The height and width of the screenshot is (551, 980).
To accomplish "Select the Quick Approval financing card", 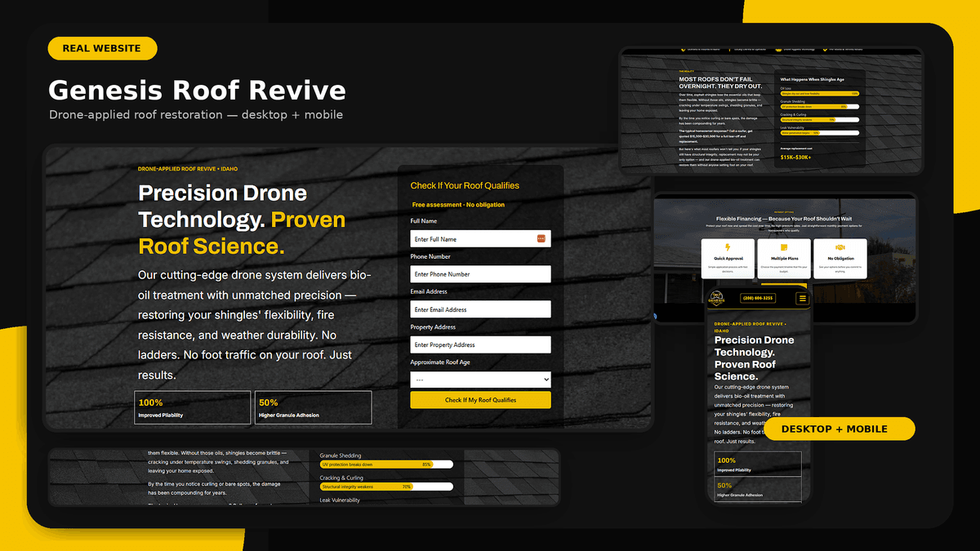I will [728, 260].
